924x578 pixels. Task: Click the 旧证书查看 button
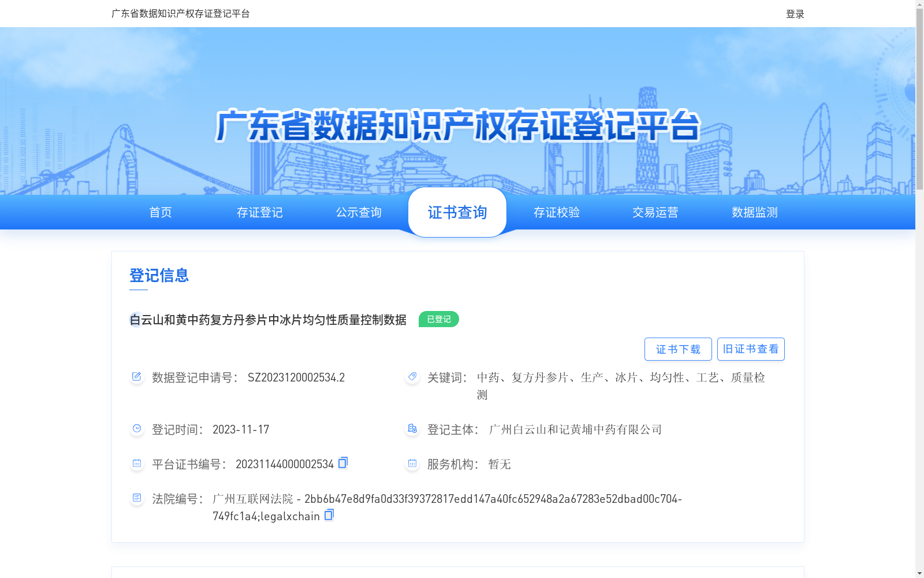[x=751, y=349]
